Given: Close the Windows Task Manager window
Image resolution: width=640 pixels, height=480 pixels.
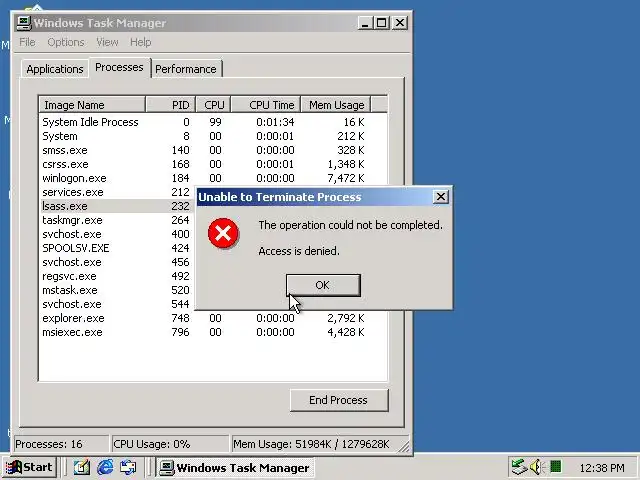Looking at the screenshot, I should [400, 23].
